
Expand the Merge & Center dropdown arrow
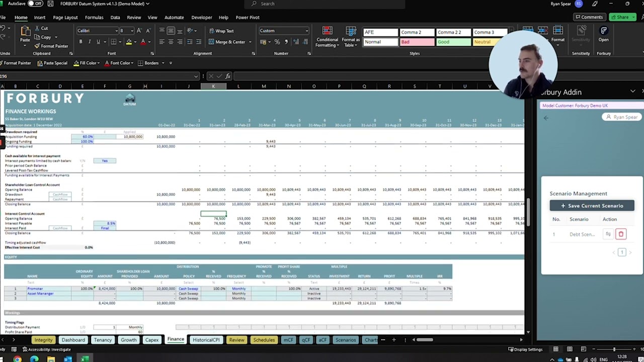click(x=250, y=42)
